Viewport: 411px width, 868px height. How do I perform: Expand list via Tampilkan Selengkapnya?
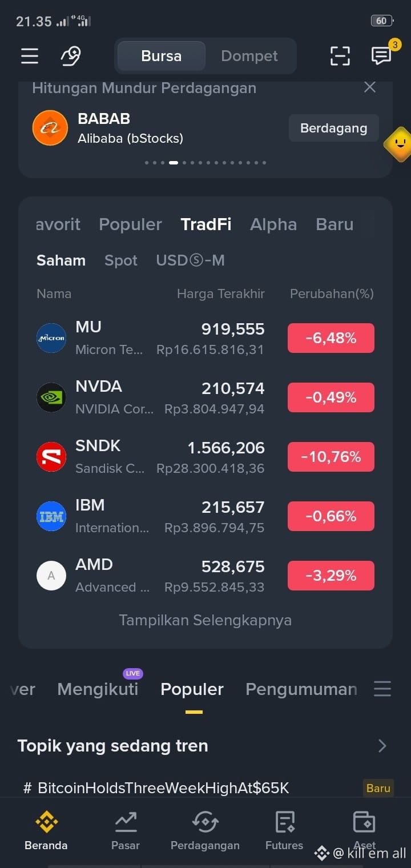click(205, 620)
